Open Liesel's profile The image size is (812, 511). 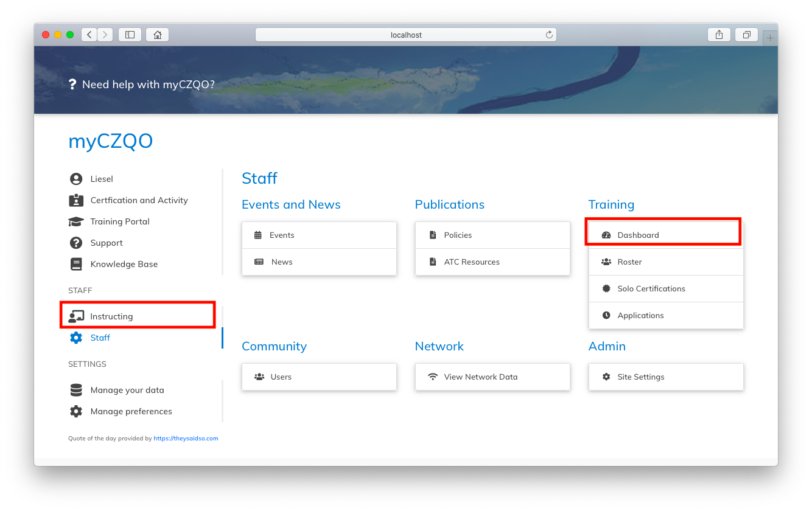[x=101, y=178]
